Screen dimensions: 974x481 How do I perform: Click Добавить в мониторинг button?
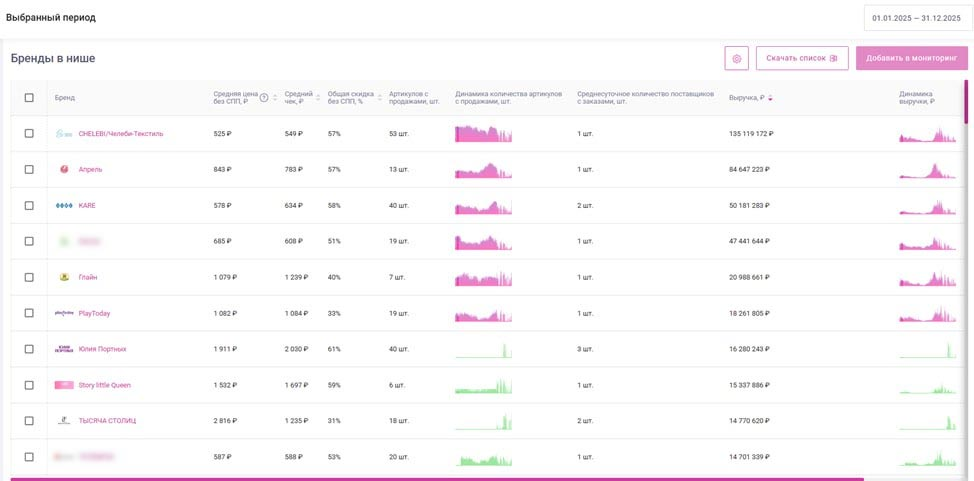(912, 58)
